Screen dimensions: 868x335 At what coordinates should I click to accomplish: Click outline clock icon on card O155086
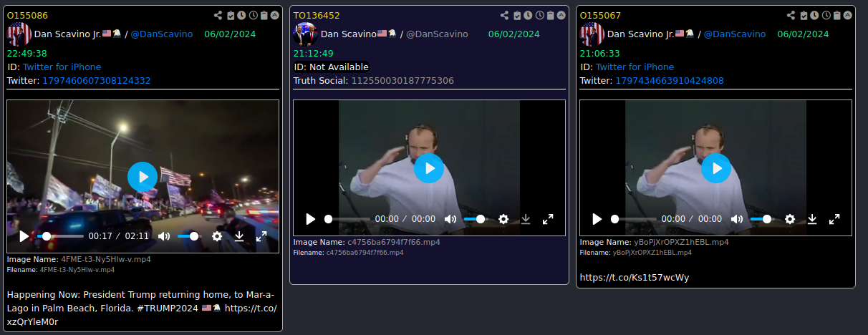[253, 15]
